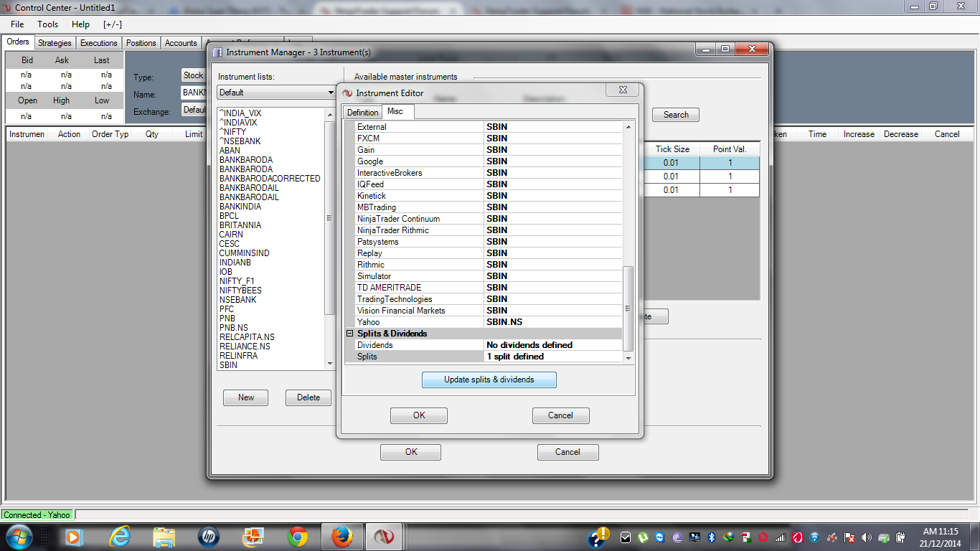Screen dimensions: 980x551
Task: Click the Search button in Instrument Manager
Action: (x=676, y=115)
